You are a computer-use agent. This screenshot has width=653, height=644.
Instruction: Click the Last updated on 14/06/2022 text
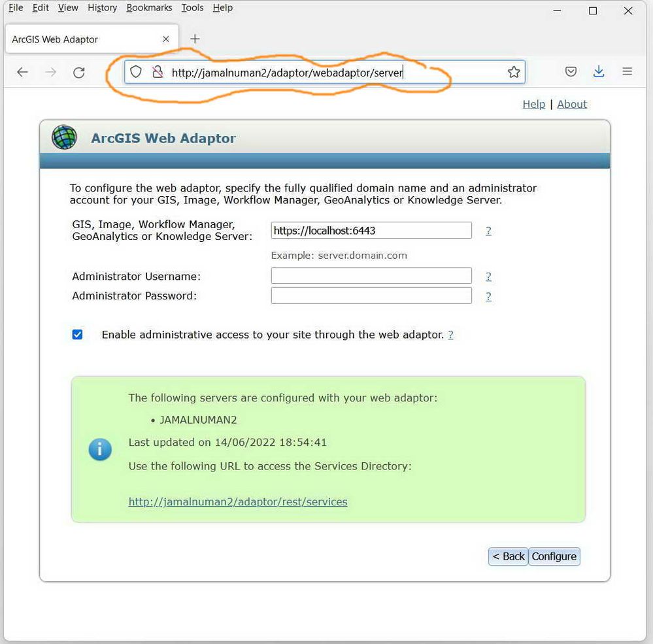coord(227,443)
